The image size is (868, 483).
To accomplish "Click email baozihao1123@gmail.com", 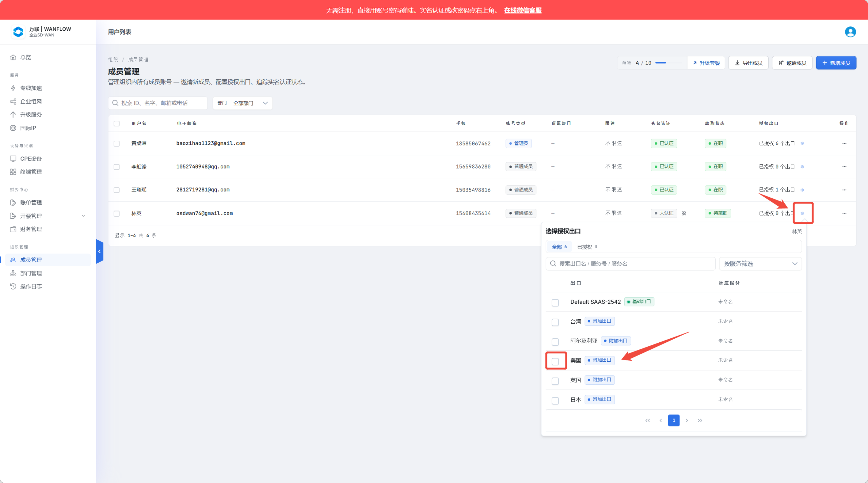I will coord(211,143).
